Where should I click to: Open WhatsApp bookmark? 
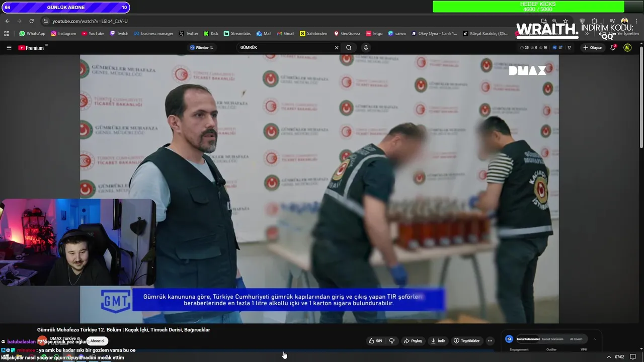coord(32,34)
